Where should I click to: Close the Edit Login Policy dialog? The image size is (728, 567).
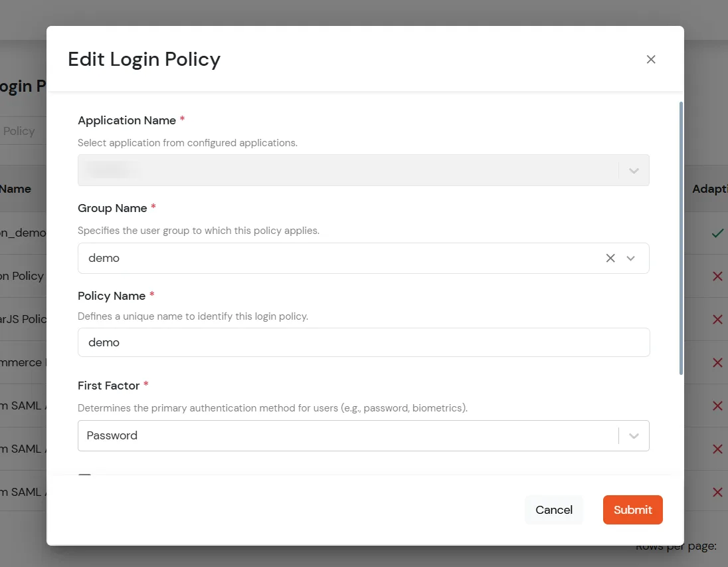[x=651, y=59]
